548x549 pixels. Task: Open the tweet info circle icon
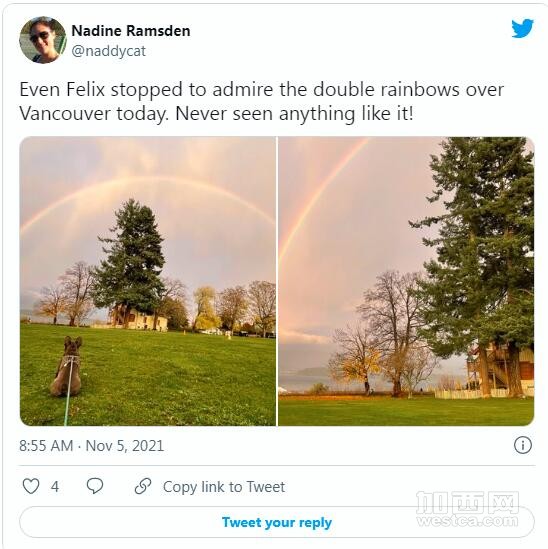point(523,445)
